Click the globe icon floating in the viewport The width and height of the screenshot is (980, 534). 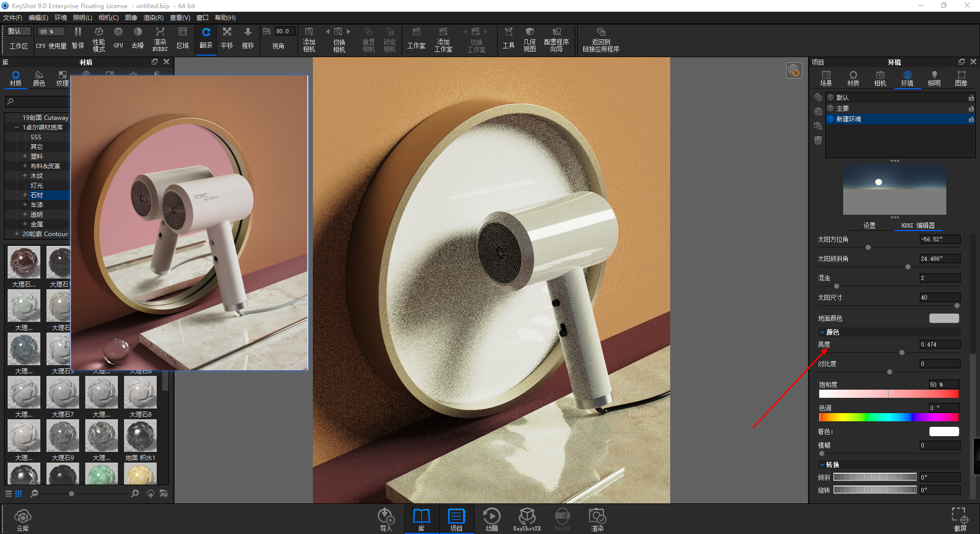[794, 70]
